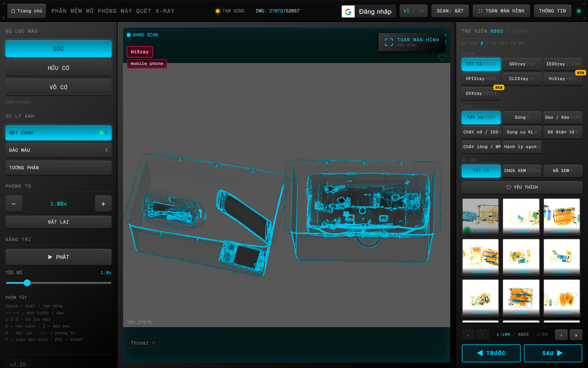Filter source by OPIXray

pos(481,79)
